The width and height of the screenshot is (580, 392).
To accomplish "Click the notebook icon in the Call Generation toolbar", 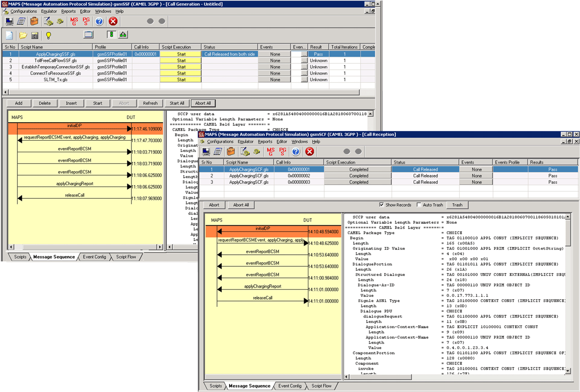I will (21, 21).
